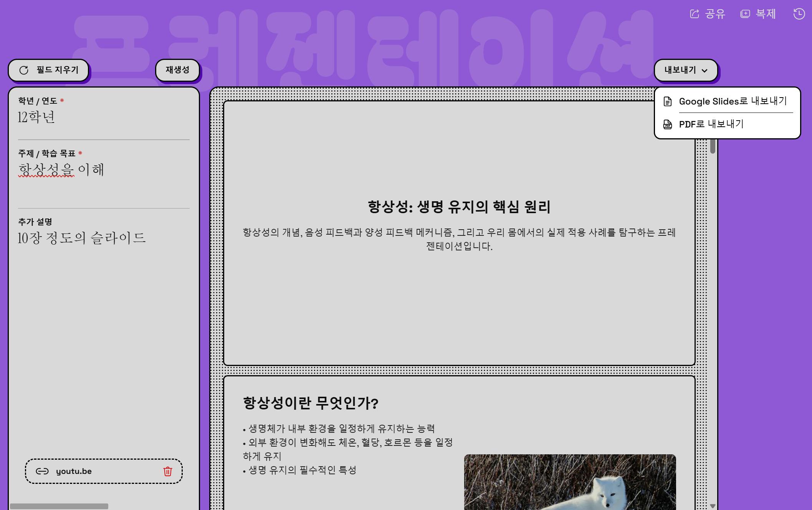The height and width of the screenshot is (510, 812).
Task: Click the duplicate (복제) icon
Action: click(745, 14)
